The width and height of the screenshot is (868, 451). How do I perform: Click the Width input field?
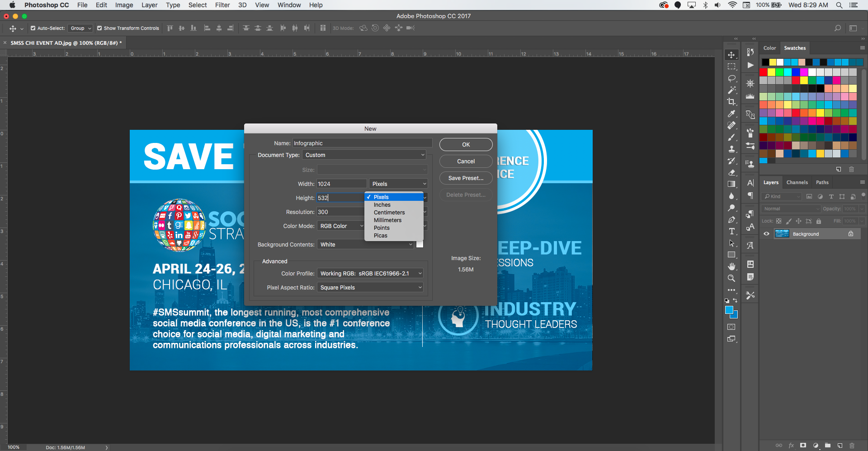pos(341,184)
